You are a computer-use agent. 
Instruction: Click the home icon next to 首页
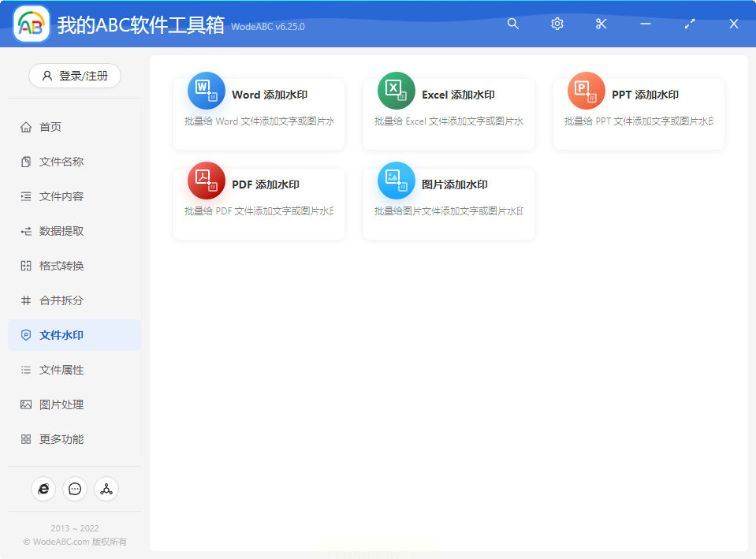[x=26, y=127]
